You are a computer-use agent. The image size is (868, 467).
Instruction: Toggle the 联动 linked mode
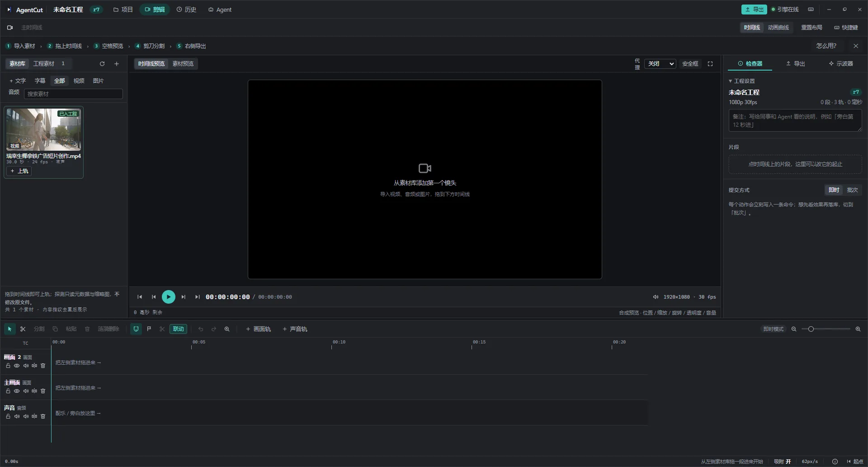pyautogui.click(x=179, y=329)
